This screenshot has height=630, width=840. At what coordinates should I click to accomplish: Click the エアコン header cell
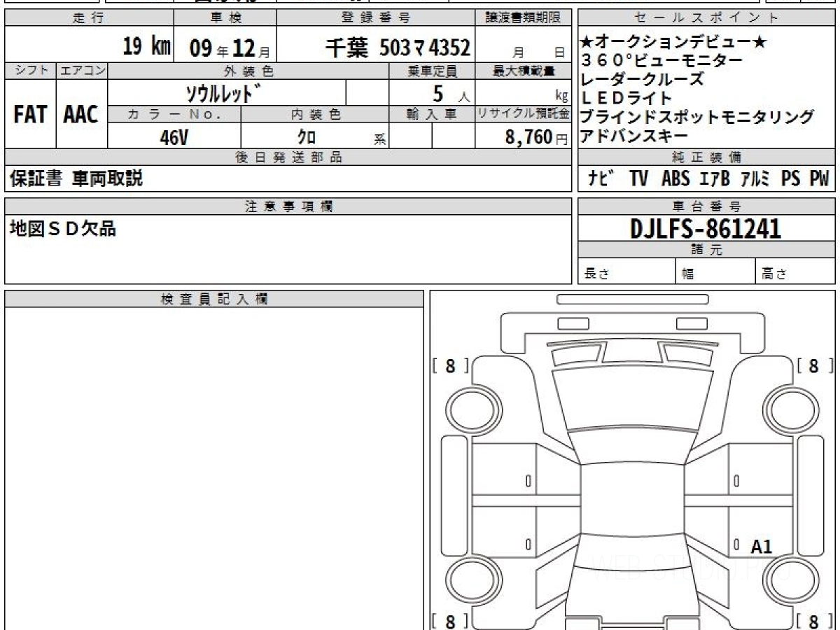(82, 71)
